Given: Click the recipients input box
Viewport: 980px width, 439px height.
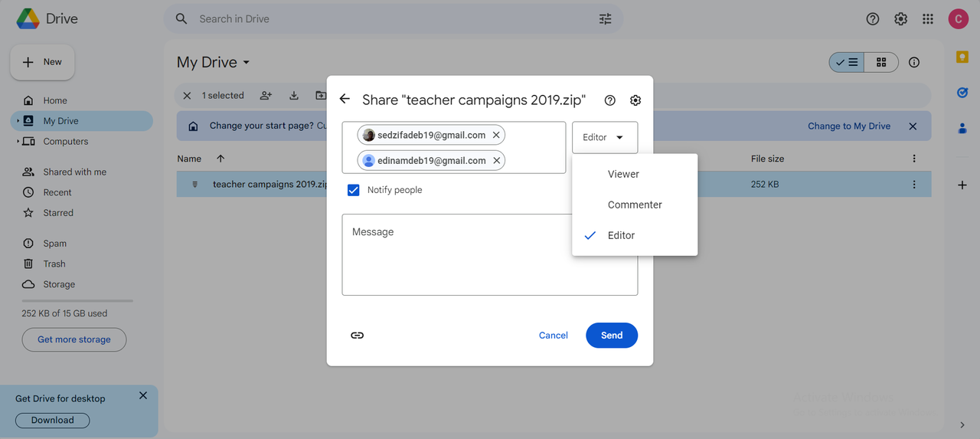Looking at the screenshot, I should point(454,147).
